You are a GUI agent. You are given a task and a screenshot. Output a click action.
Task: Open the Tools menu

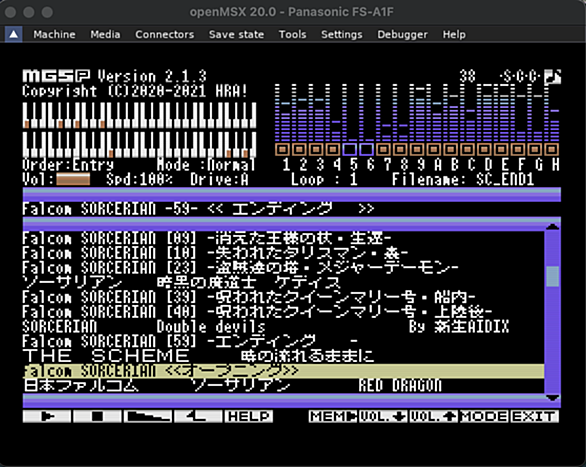[293, 34]
